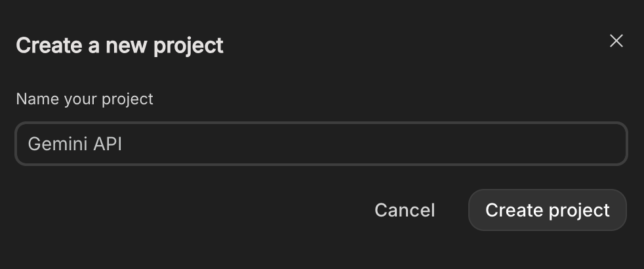
Task: Click empty space right of "Gemini API" text
Action: tap(367, 144)
